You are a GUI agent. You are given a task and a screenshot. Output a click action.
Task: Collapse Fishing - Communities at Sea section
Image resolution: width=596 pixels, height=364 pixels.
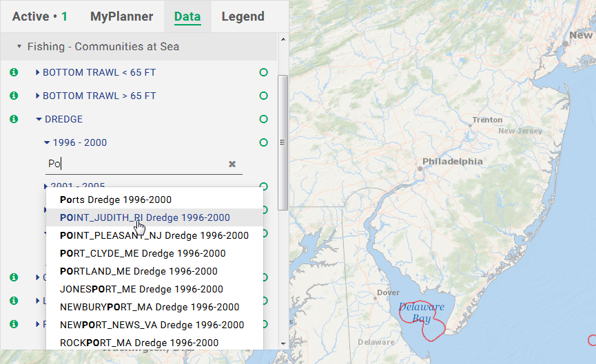(19, 47)
